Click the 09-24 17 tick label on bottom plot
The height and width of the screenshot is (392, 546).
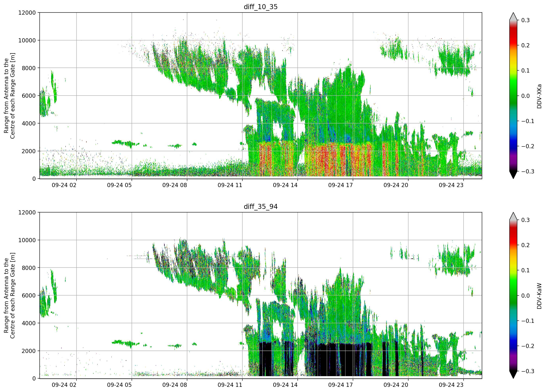click(x=341, y=385)
